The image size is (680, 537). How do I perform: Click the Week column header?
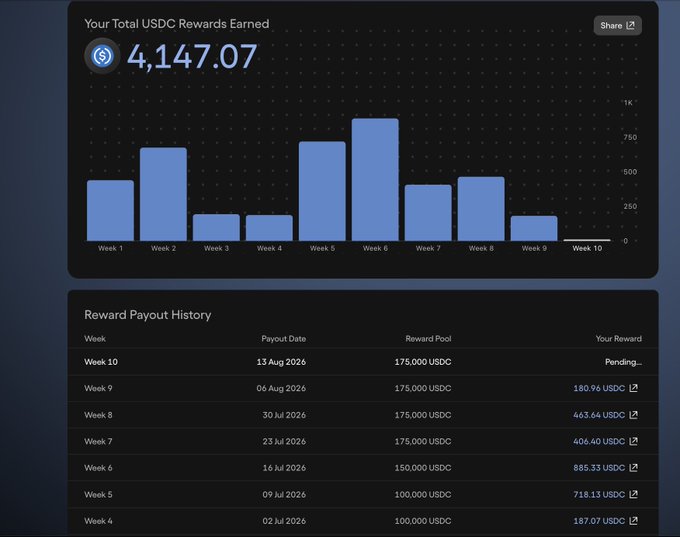click(x=95, y=339)
